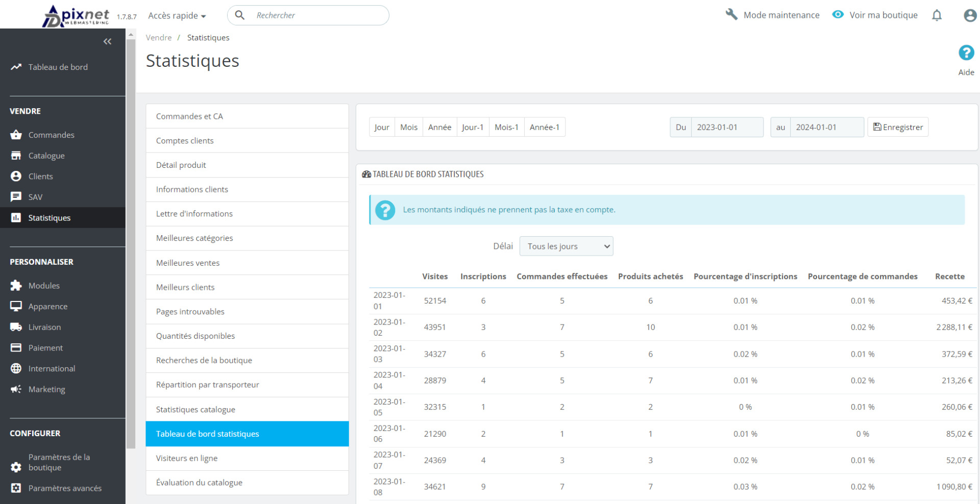
Task: Click the Du start date field
Action: 727,127
